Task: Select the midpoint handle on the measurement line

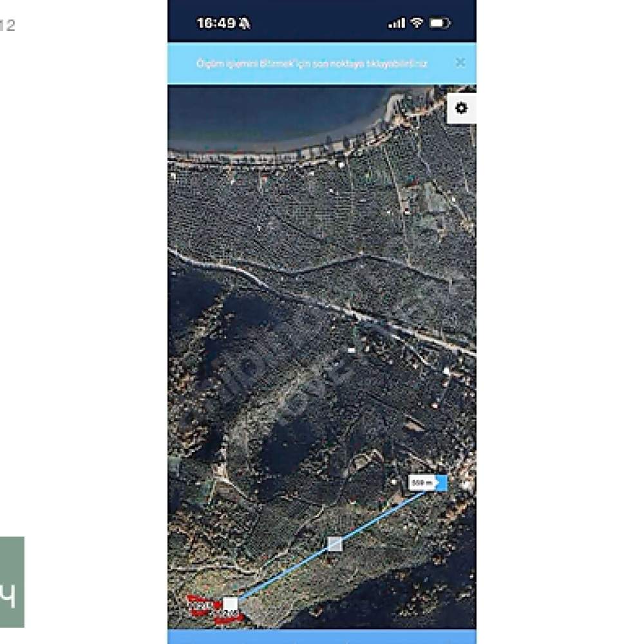Action: (x=335, y=544)
